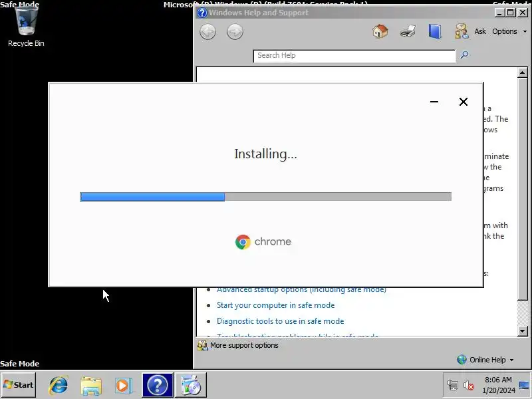Click the Help vertical scrollbar thumb
The height and width of the screenshot is (399, 532).
522,189
